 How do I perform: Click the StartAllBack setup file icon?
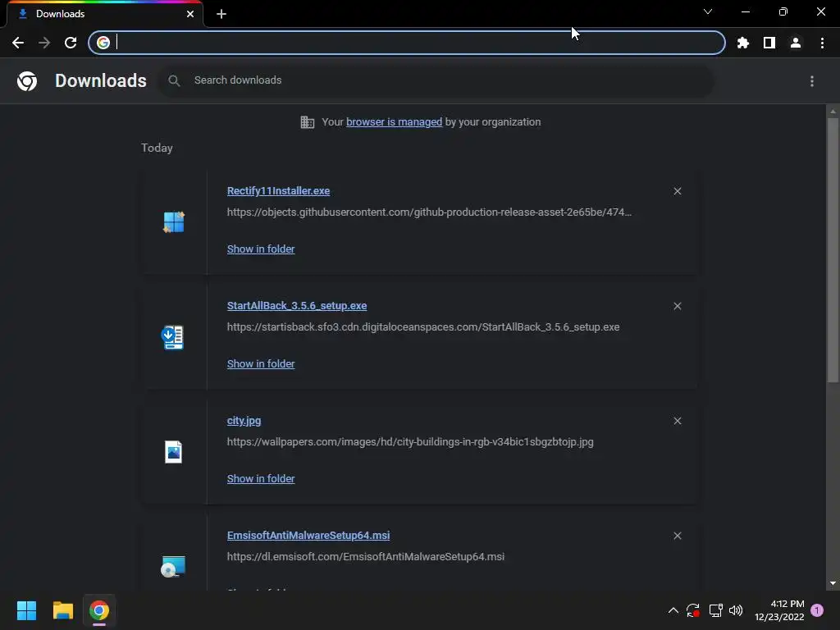(x=173, y=337)
